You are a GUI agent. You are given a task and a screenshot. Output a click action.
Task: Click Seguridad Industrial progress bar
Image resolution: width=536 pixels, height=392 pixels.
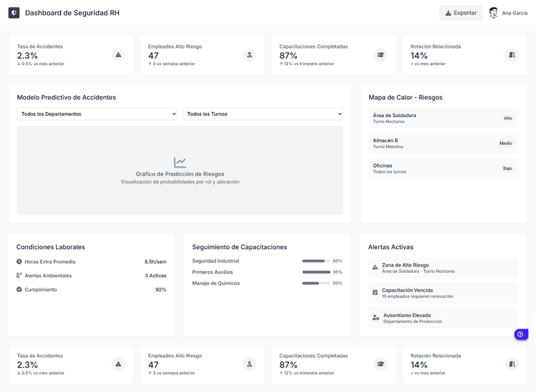[316, 261]
